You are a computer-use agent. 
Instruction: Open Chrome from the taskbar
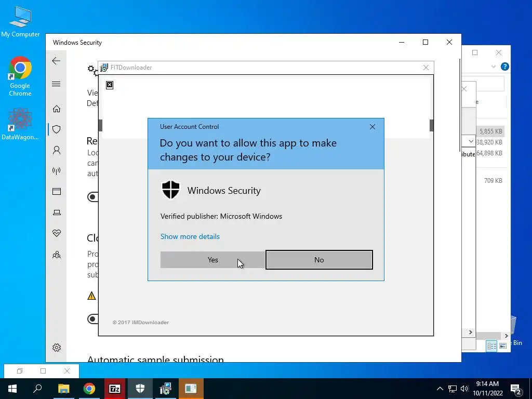point(89,389)
